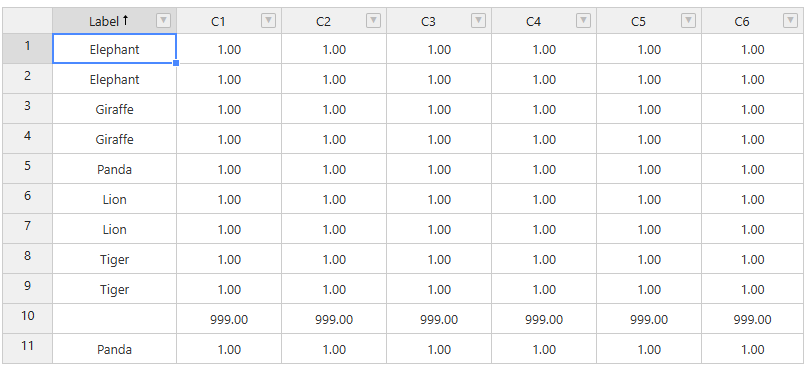The image size is (810, 368).
Task: Click the Label column header text
Action: tap(104, 21)
